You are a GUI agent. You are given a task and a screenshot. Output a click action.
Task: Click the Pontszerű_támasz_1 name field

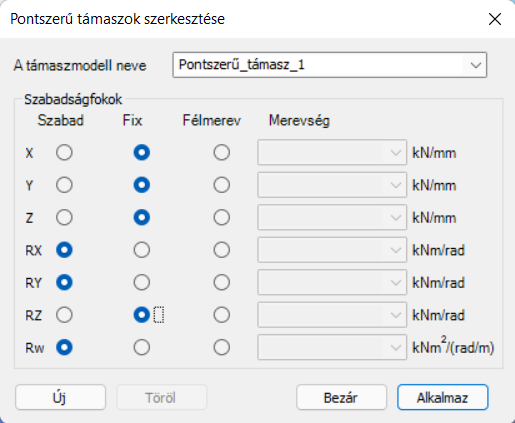(330, 65)
